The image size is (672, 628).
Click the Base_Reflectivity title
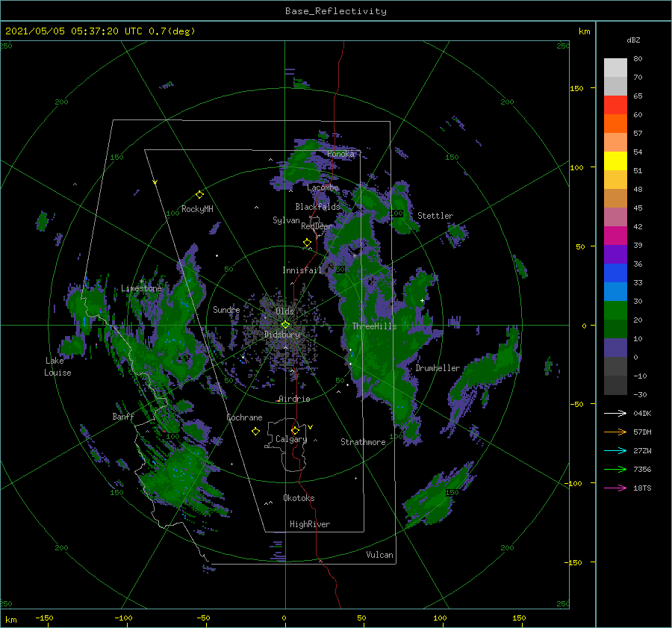[x=336, y=11]
